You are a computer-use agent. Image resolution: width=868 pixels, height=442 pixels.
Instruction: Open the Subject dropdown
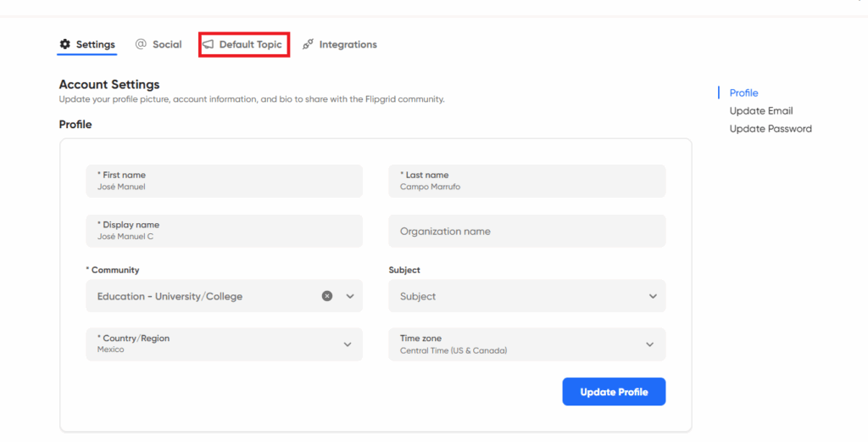pos(526,296)
